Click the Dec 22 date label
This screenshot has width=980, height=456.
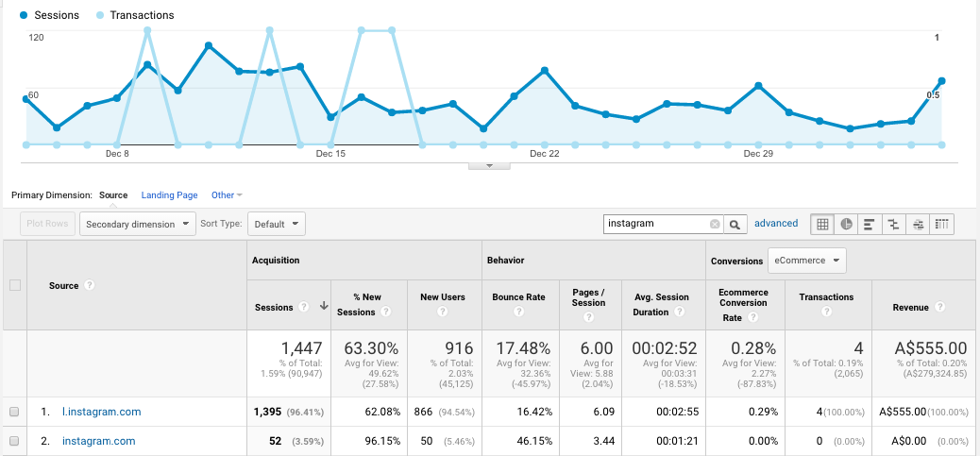545,154
